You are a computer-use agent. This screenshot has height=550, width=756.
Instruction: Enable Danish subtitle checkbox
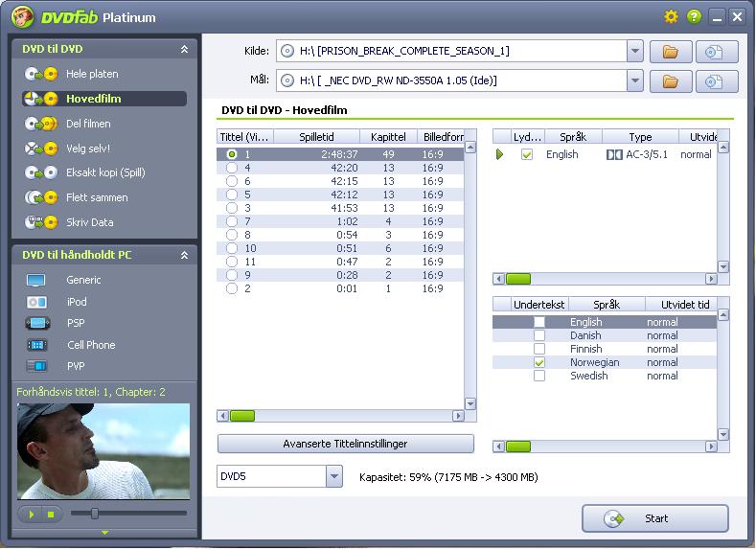click(x=539, y=335)
